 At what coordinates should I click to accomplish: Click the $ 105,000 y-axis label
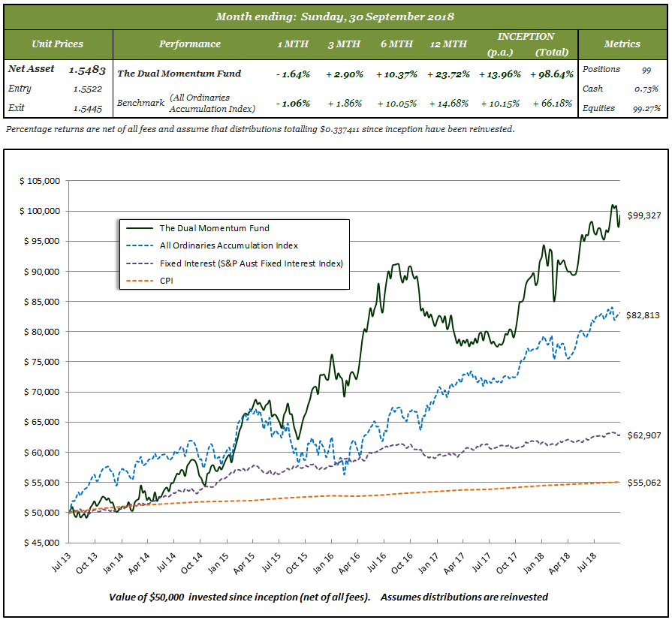[x=38, y=181]
